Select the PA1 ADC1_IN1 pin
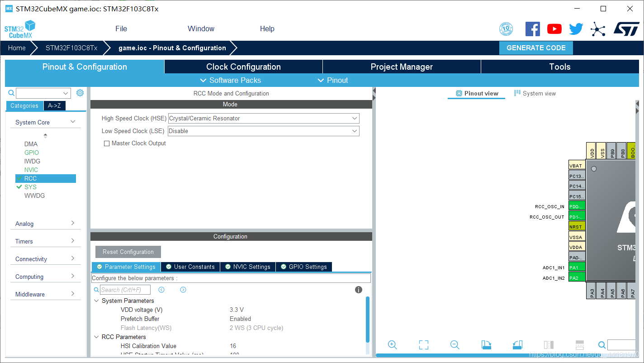644x363 pixels. (x=577, y=267)
